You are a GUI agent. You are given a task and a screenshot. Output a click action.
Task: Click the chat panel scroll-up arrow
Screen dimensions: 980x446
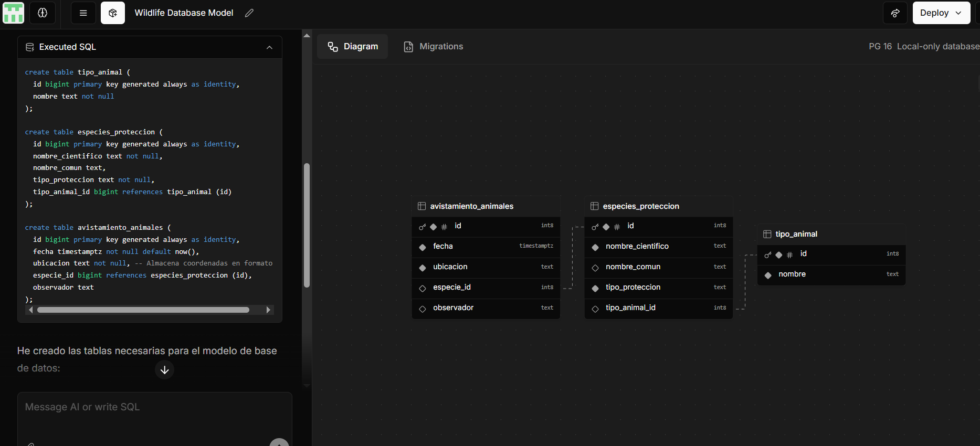tap(307, 36)
